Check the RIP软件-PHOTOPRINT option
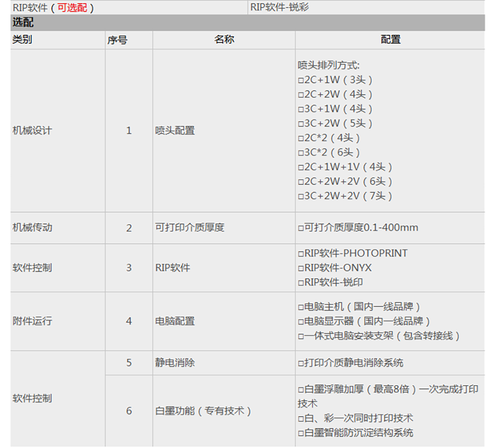This screenshot has width=495, height=448. pyautogui.click(x=300, y=254)
